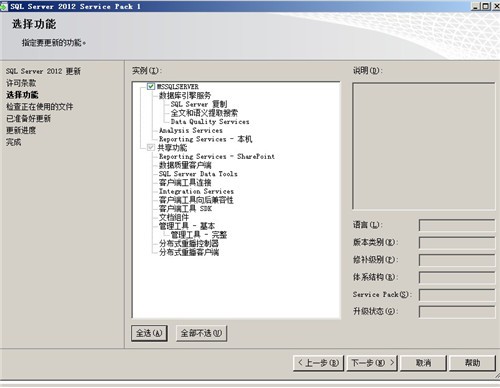
Task: Select the Data Quality Services item
Action: point(210,122)
